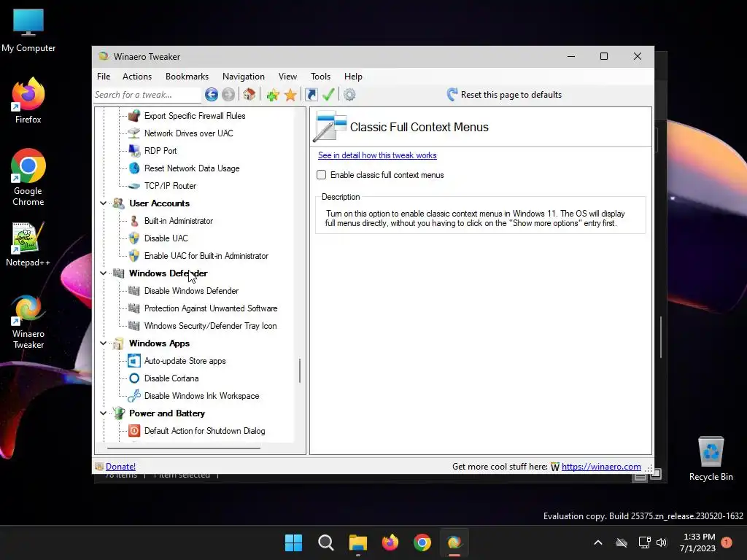Image resolution: width=747 pixels, height=560 pixels.
Task: Collapse the User Accounts category
Action: click(x=103, y=203)
